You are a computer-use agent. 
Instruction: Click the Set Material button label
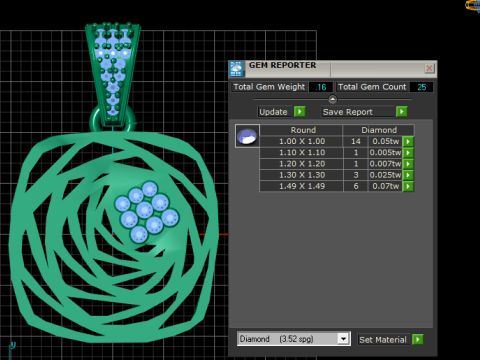pos(384,340)
